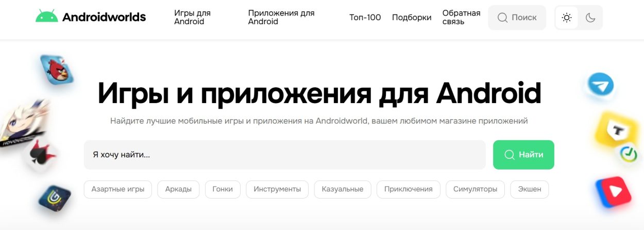
Task: Click the anime character game icon
Action: pyautogui.click(x=23, y=124)
